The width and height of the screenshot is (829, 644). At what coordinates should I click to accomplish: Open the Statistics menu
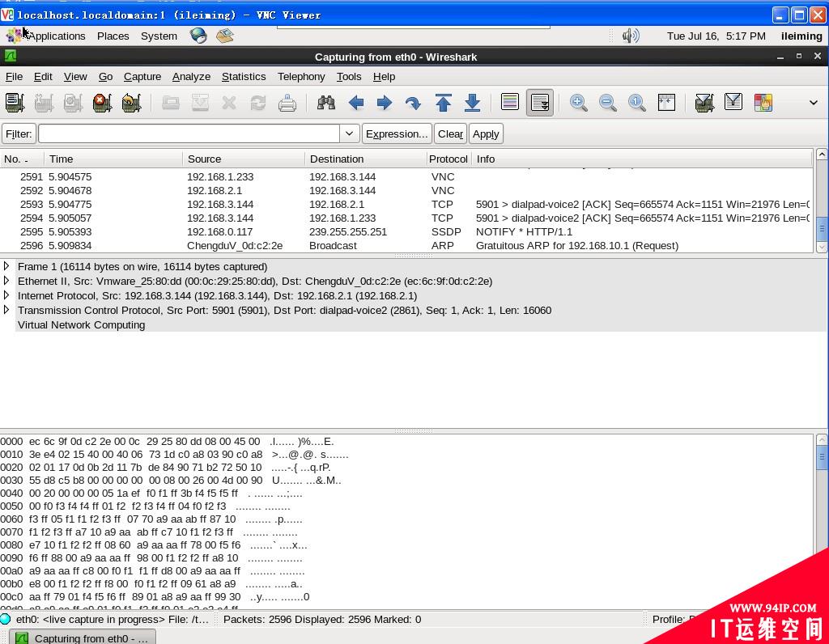coord(243,77)
